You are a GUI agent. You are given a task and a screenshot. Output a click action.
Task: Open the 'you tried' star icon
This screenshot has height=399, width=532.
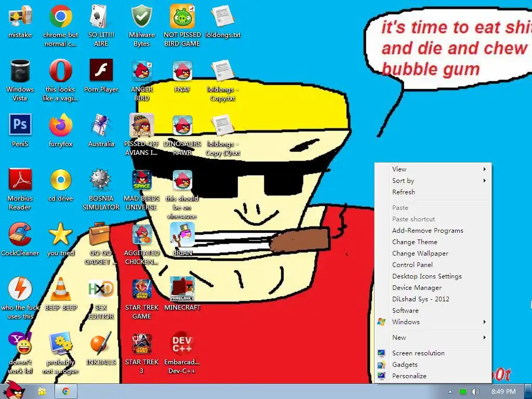[60, 234]
